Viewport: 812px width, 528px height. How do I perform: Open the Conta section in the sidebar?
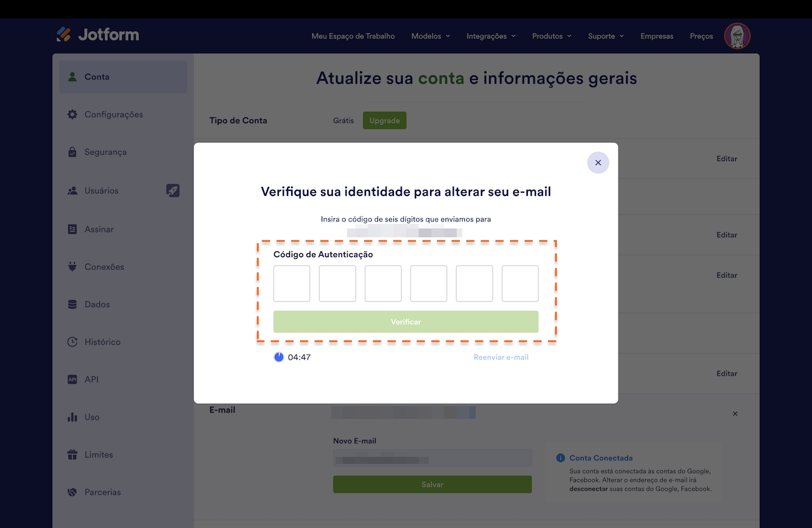(96, 76)
